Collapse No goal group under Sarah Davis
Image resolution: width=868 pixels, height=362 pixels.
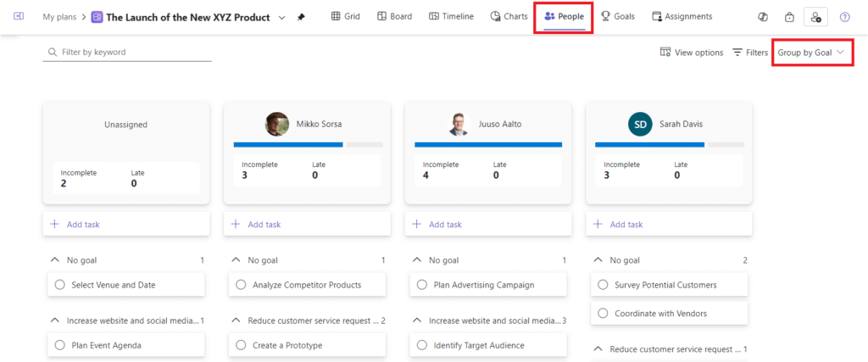[x=598, y=260]
